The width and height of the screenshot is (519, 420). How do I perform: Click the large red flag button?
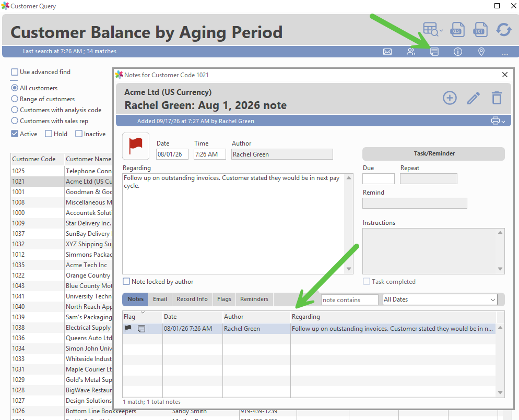136,146
